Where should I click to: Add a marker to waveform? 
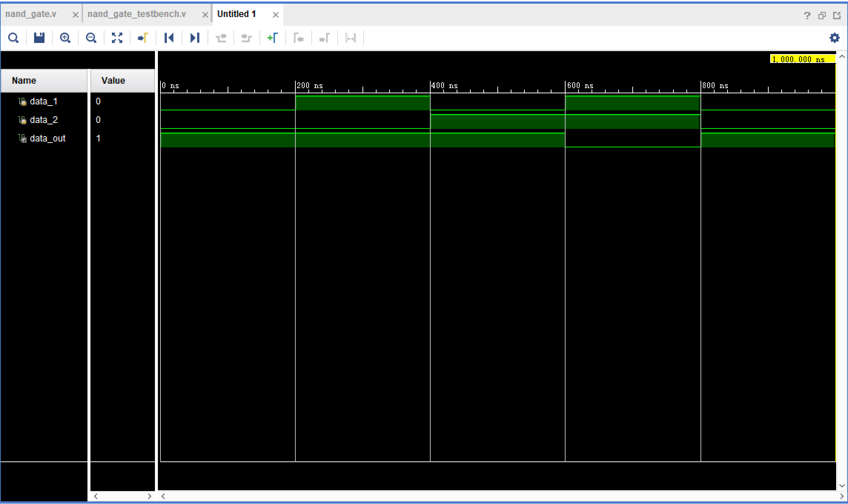pyautogui.click(x=272, y=38)
